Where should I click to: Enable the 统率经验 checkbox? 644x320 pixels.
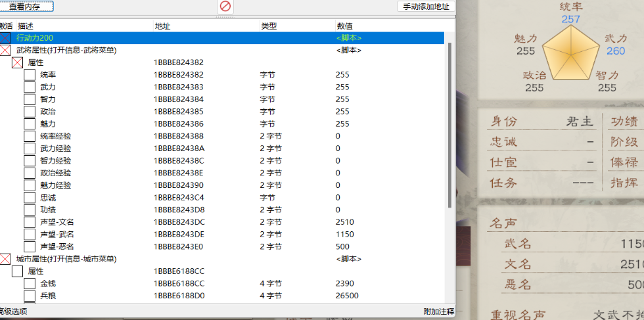point(30,137)
